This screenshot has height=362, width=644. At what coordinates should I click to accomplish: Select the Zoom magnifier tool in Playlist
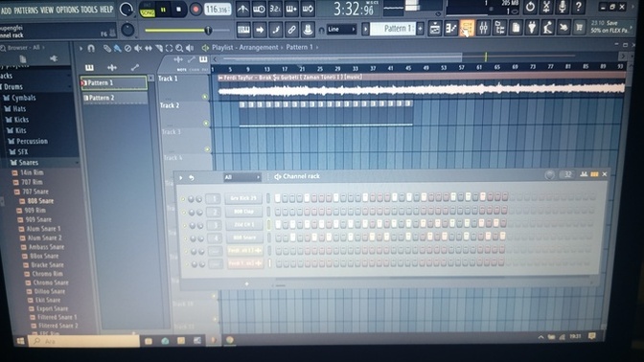(179, 49)
